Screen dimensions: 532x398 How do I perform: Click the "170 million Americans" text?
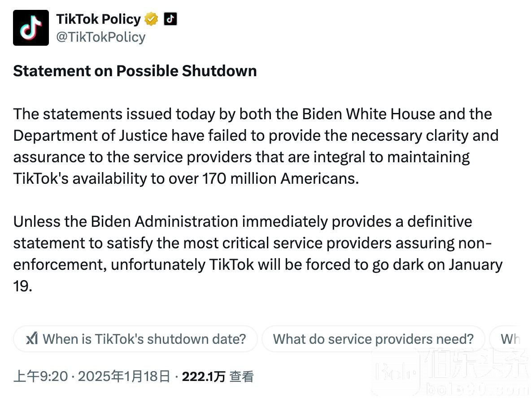(280, 178)
